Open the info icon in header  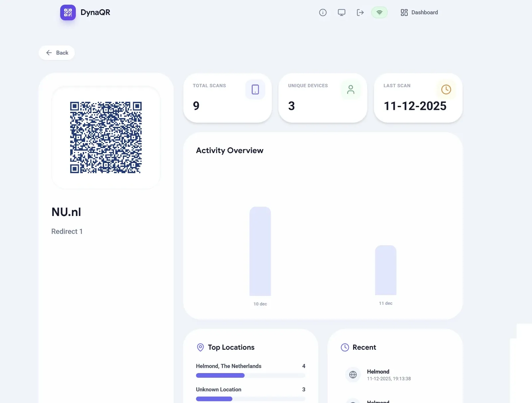pos(323,13)
